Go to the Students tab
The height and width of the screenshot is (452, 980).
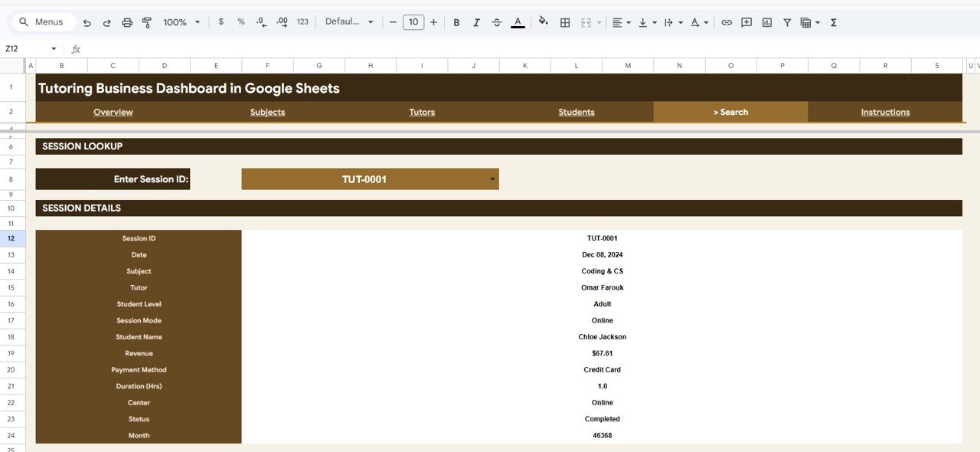point(577,112)
